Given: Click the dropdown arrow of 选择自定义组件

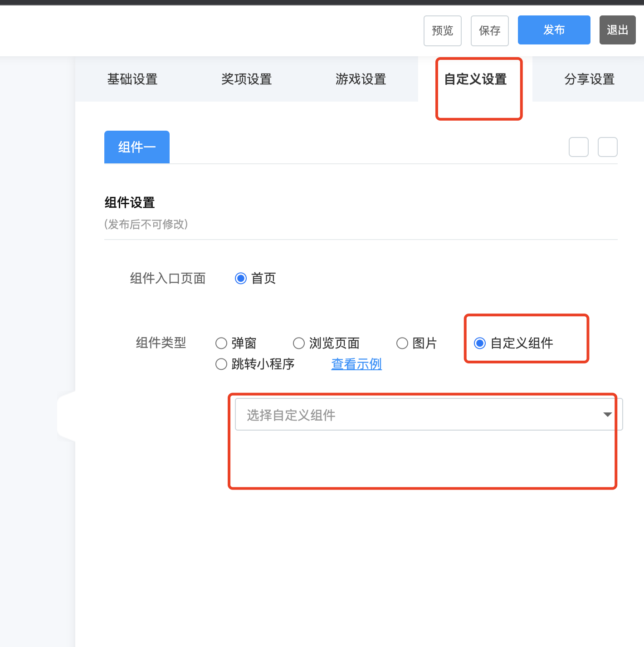Looking at the screenshot, I should (607, 415).
